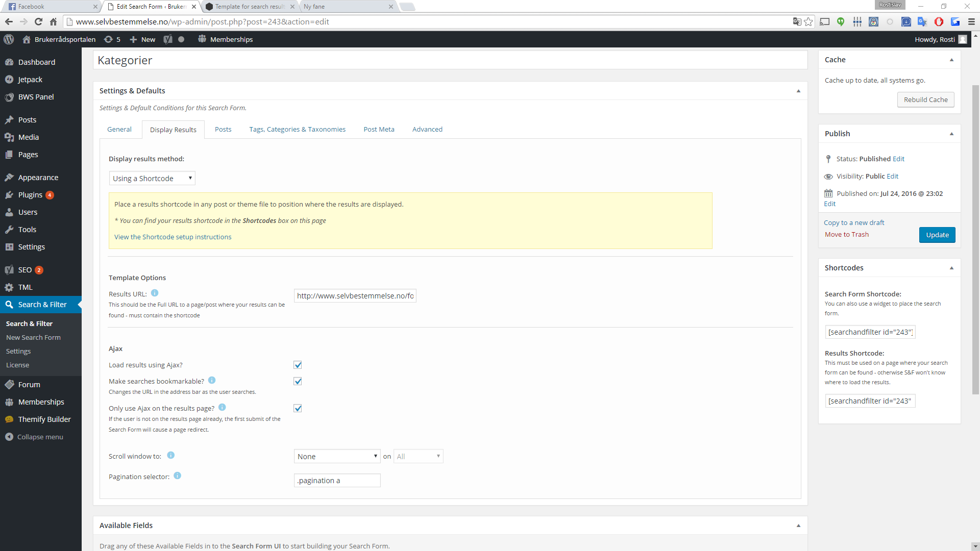Click the updates refresh icon showing 5
This screenshot has width=980, height=551.
108,39
